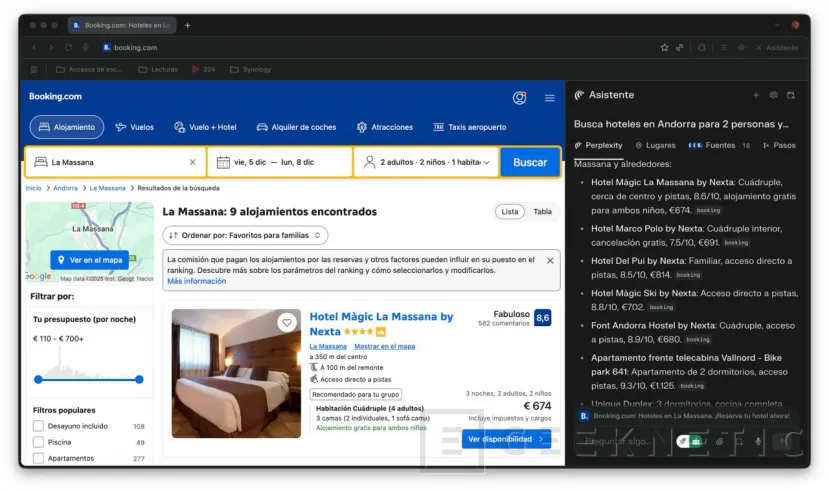Open a new browser tab with the plus
The image size is (829, 491).
[x=187, y=25]
